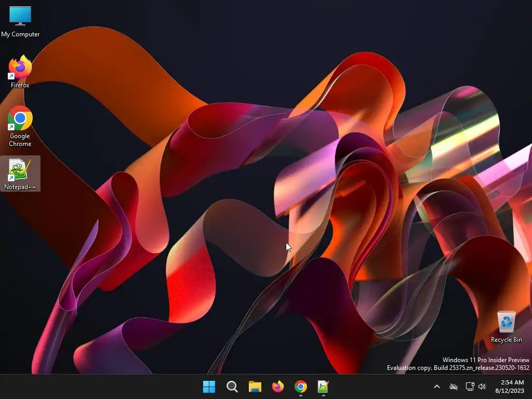The width and height of the screenshot is (532, 399).
Task: Open Firefox from the taskbar
Action: click(x=278, y=387)
